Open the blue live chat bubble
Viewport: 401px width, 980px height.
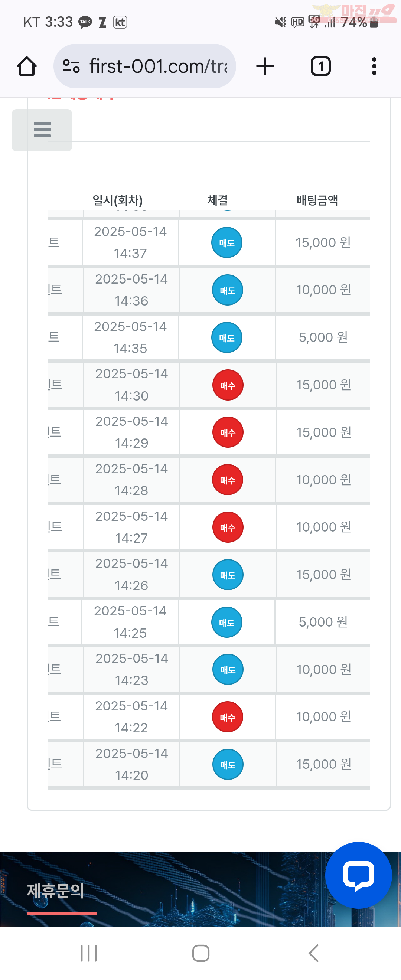(358, 875)
